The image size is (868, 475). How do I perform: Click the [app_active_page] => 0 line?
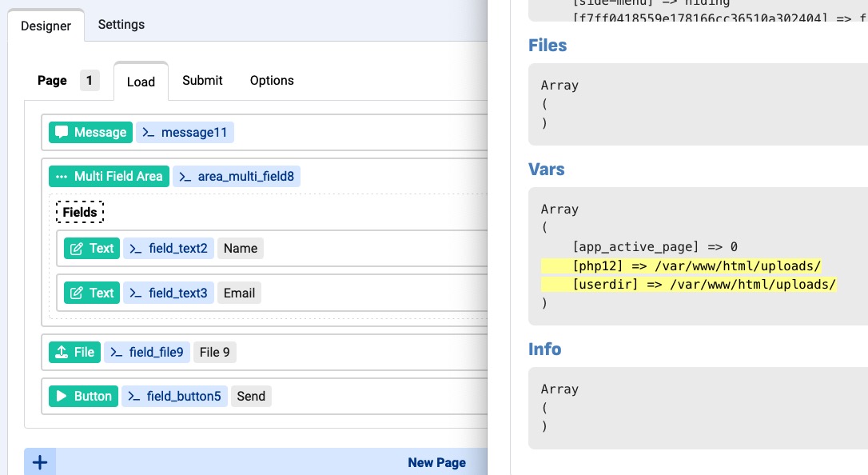(x=655, y=247)
